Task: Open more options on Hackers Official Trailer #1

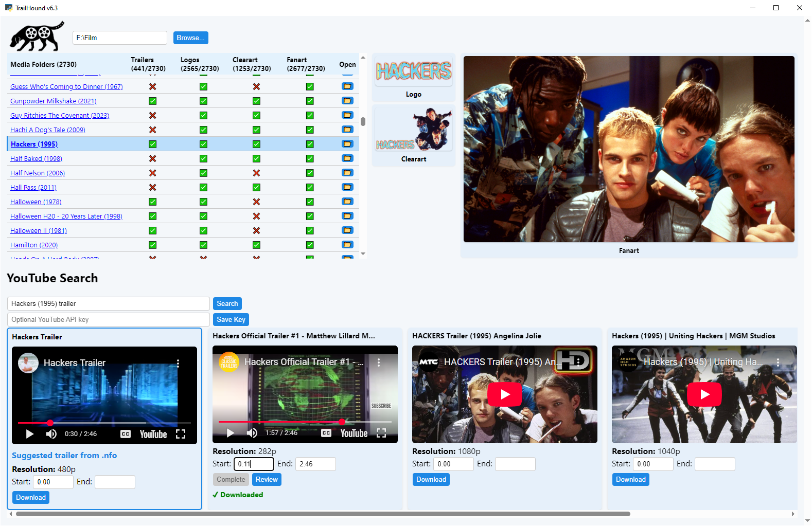Action: 379,362
